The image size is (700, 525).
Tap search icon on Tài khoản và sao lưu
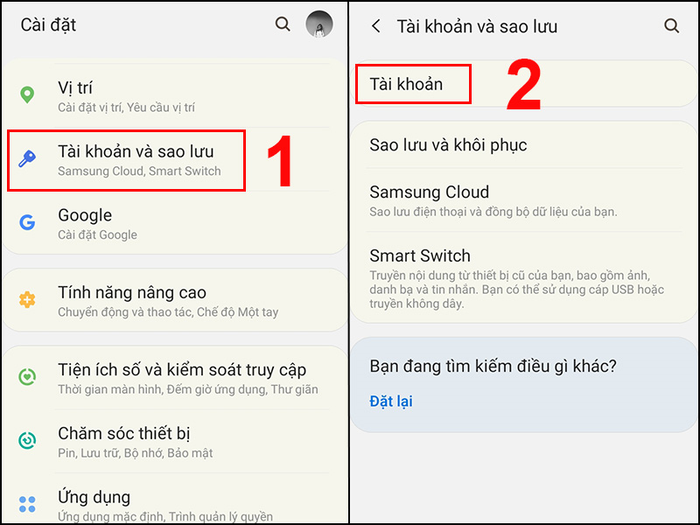tap(671, 26)
